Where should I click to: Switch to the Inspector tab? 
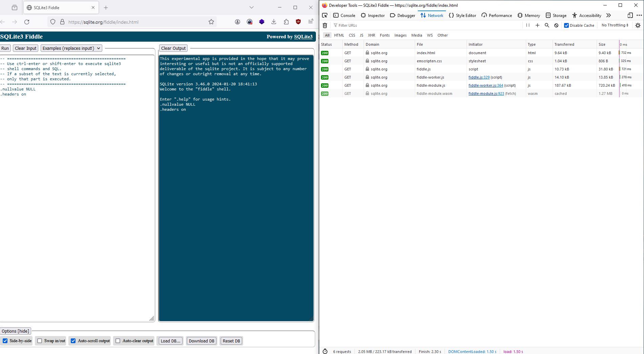click(372, 15)
